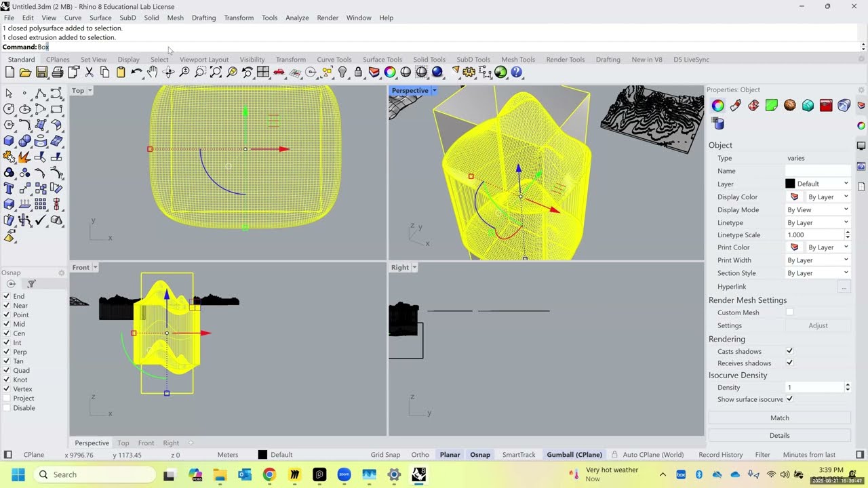Open the Top viewport title dropdown arrow

[90, 90]
